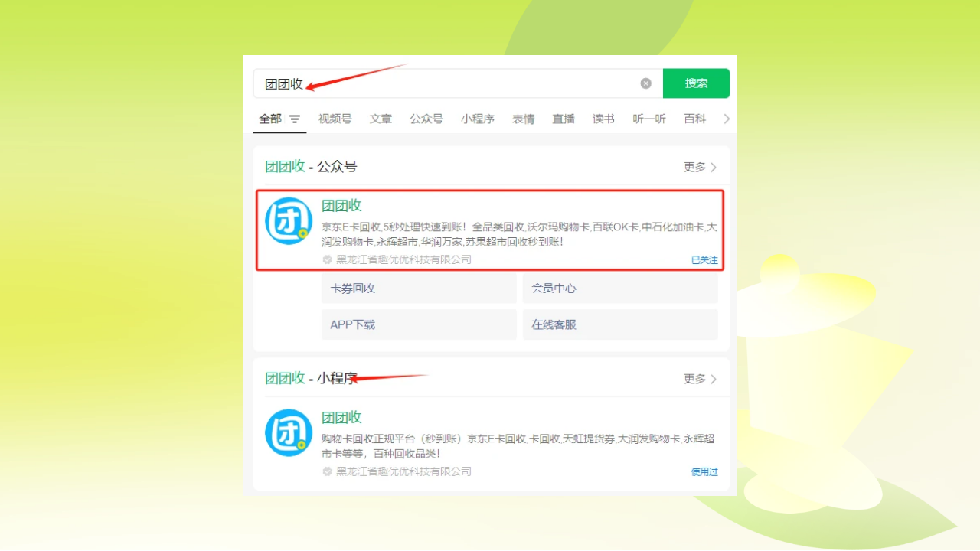Open the filter icon next to 全部
This screenshot has width=980, height=551.
[x=295, y=119]
